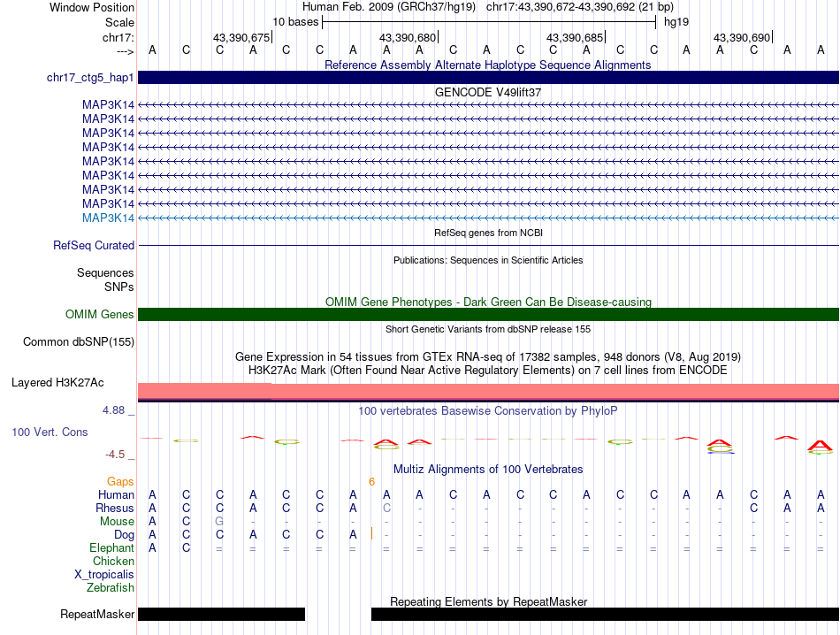Click the G base in Mouse row
This screenshot has height=635, width=840.
point(219,522)
